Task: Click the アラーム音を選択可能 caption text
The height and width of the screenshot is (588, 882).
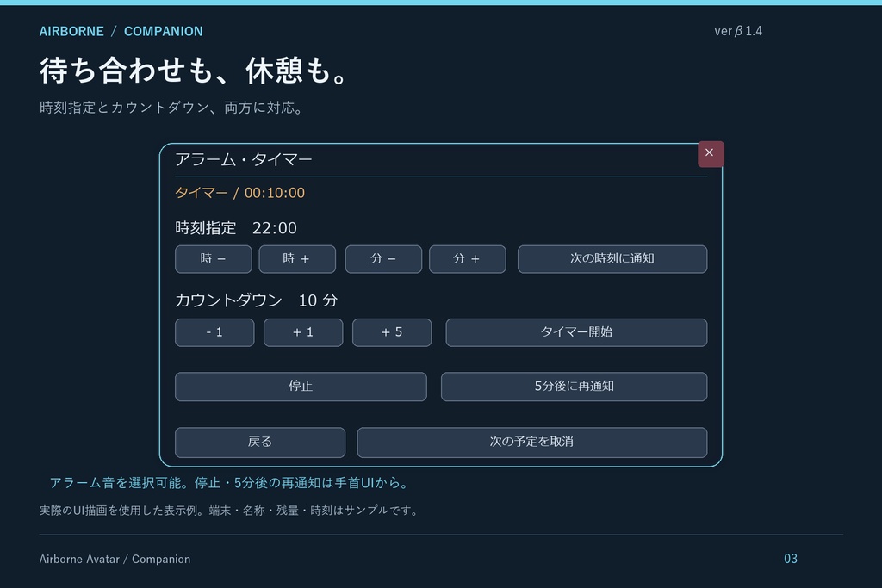Action: pyautogui.click(x=230, y=483)
